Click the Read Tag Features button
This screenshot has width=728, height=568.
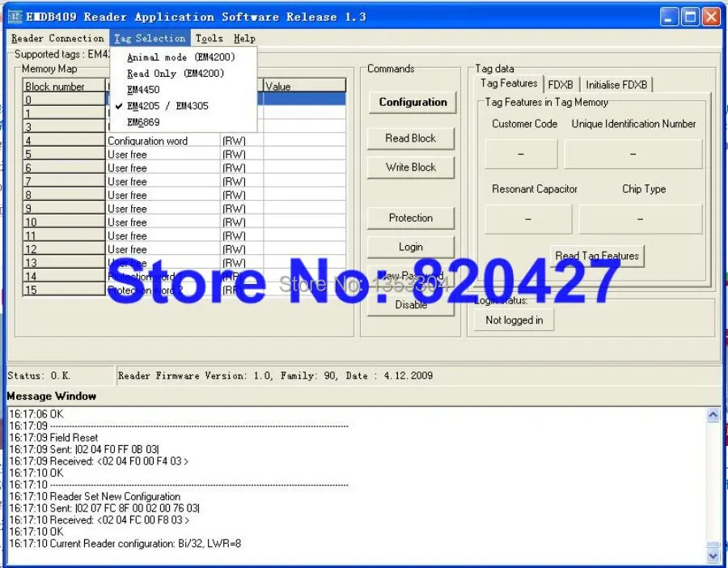[597, 256]
